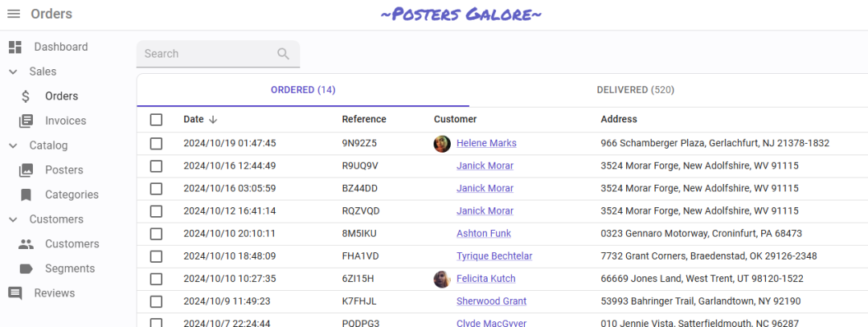Click the Invoices icon in sidebar
Viewport: 868px width, 327px height.
[x=26, y=121]
